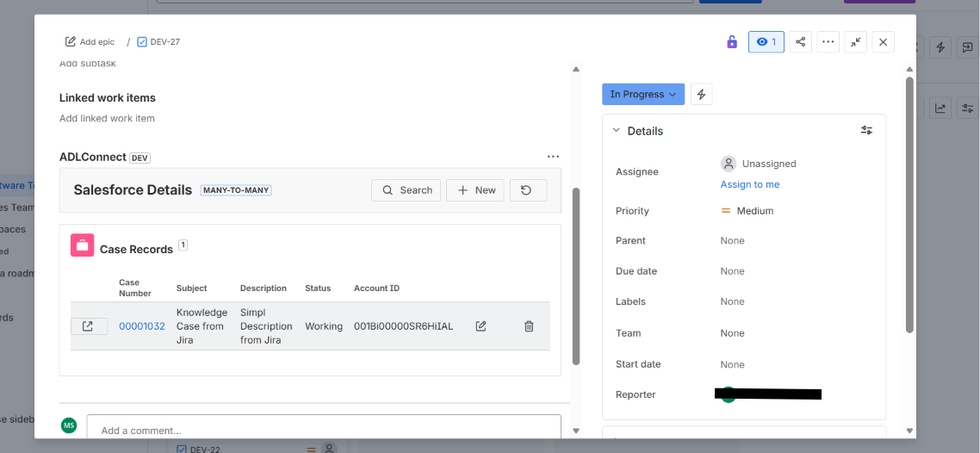Click the Add epic pencil icon
980x453 pixels.
coord(71,42)
